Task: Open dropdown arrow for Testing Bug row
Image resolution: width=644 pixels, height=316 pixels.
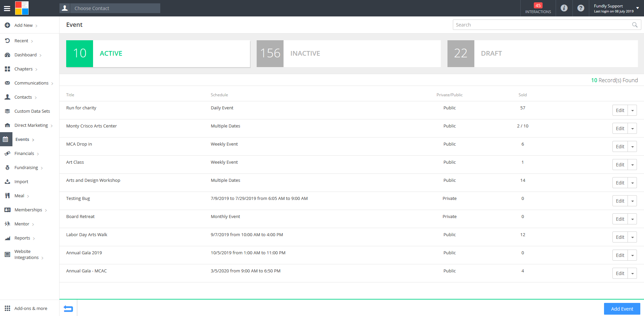Action: click(x=632, y=201)
